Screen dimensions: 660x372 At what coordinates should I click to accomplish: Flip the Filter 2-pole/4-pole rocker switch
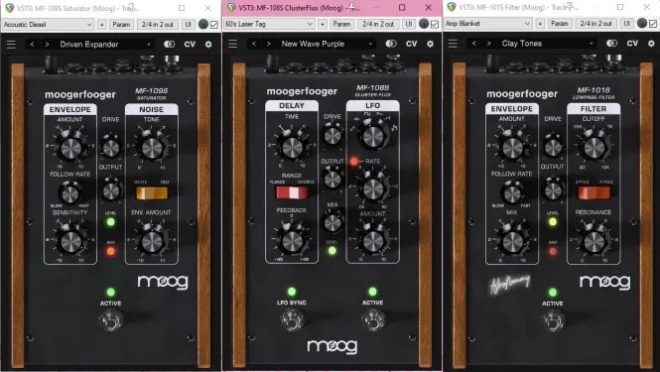(x=593, y=193)
